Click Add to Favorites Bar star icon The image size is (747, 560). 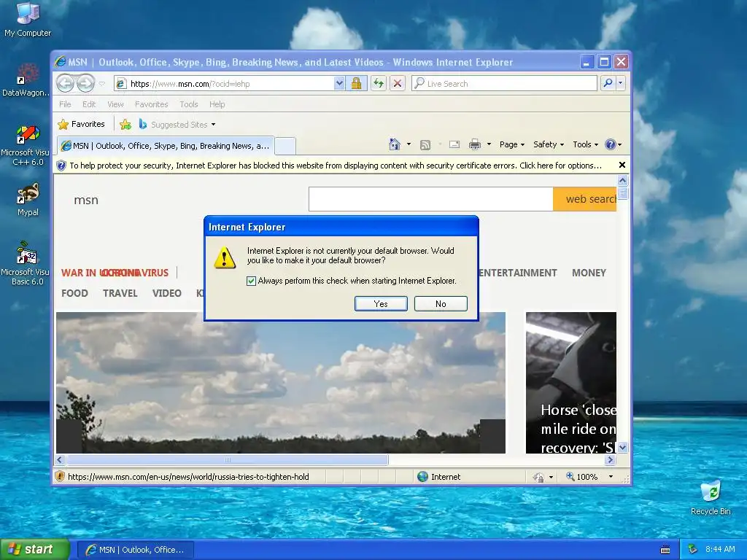pyautogui.click(x=125, y=124)
